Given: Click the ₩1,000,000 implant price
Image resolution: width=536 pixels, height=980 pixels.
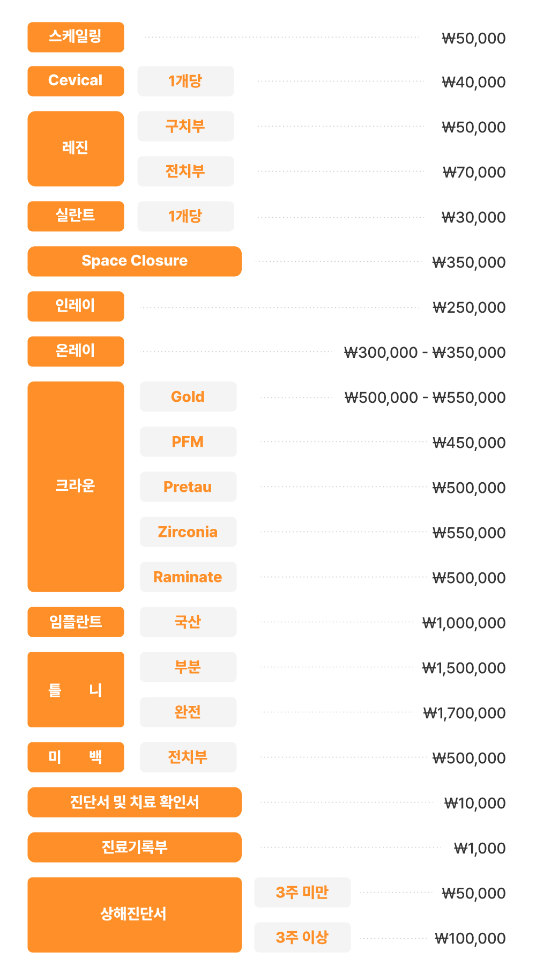Looking at the screenshot, I should (x=464, y=623).
